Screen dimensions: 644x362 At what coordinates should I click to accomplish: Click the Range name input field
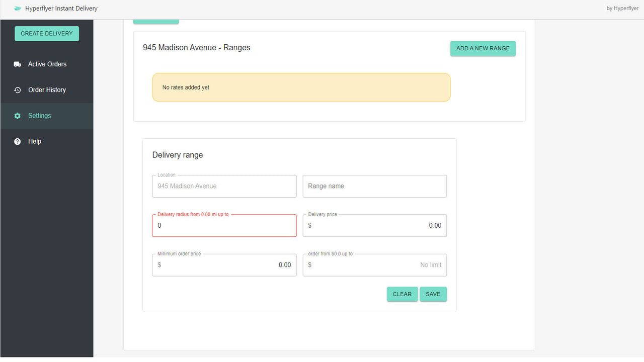click(x=374, y=186)
